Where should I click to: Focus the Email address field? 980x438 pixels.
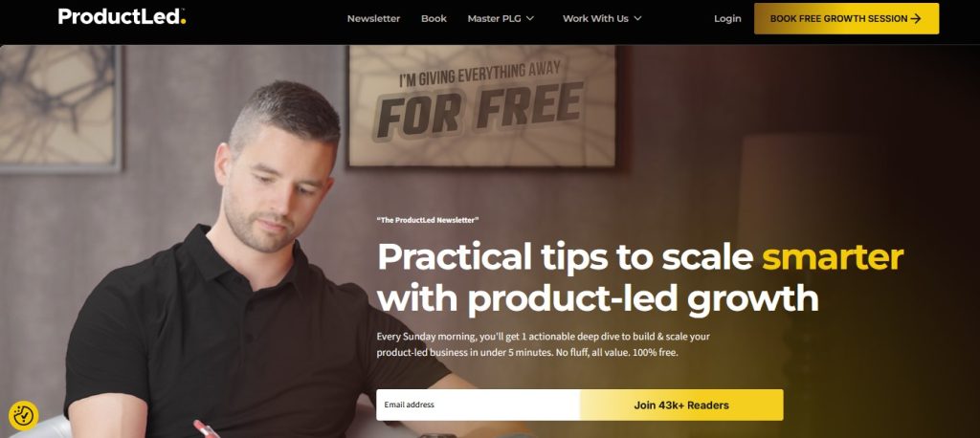tap(479, 405)
